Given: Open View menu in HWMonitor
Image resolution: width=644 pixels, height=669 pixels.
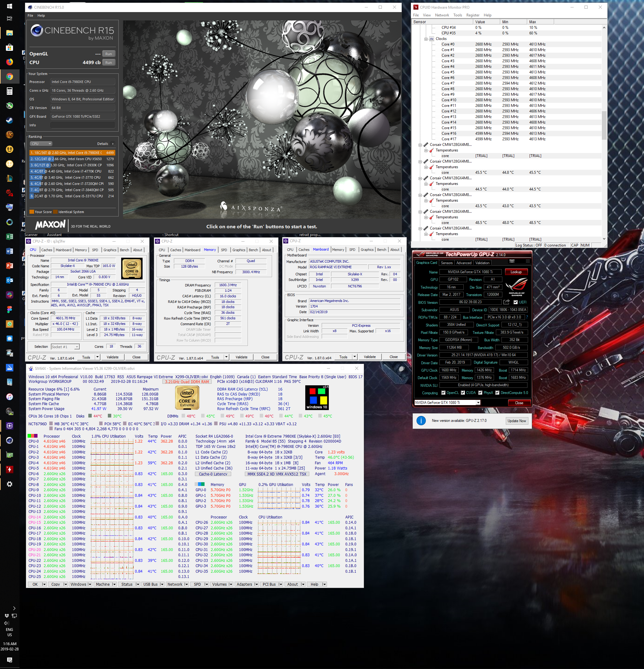Looking at the screenshot, I should click(427, 15).
